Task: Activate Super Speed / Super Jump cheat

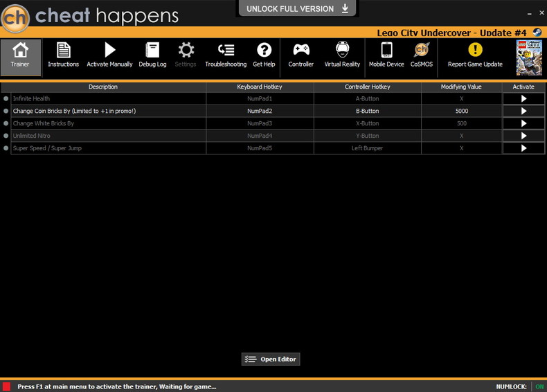Action: click(523, 148)
